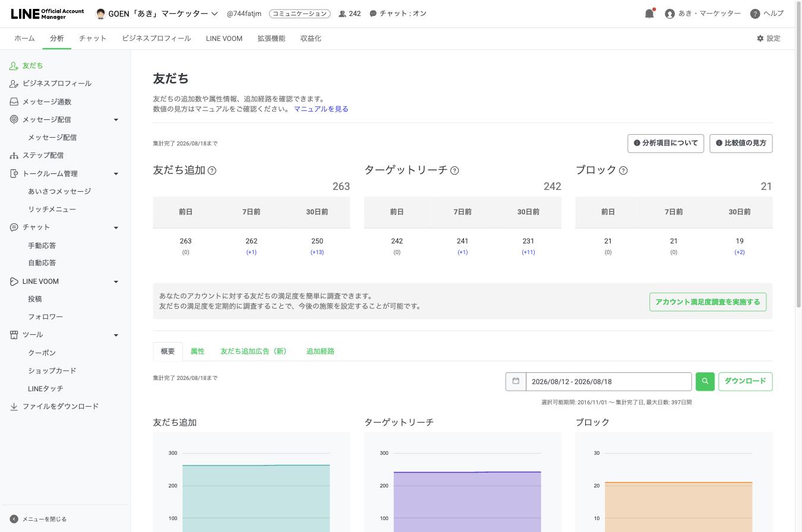Switch to the 友だち追加広告（新） tab
Image resolution: width=802 pixels, height=532 pixels.
[x=255, y=351]
